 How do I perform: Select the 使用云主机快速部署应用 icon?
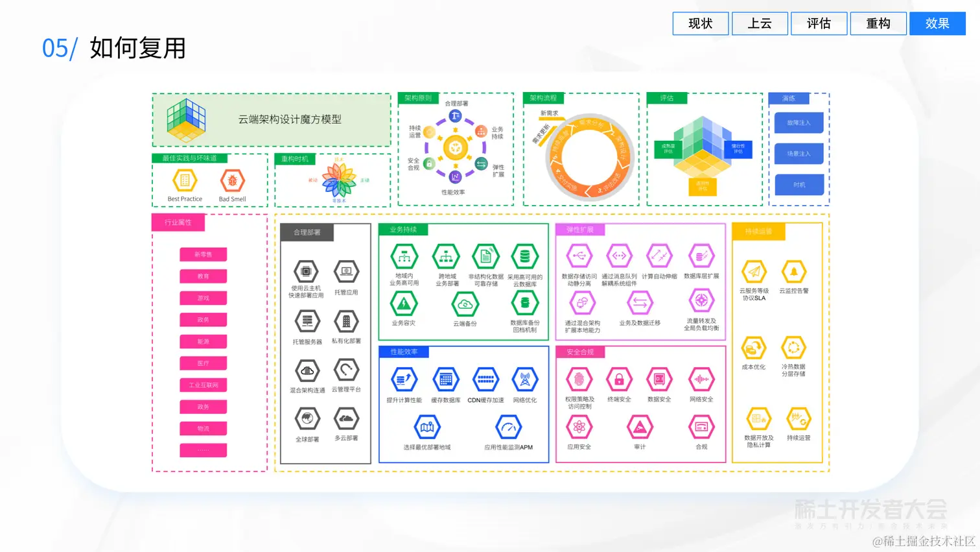pos(307,271)
